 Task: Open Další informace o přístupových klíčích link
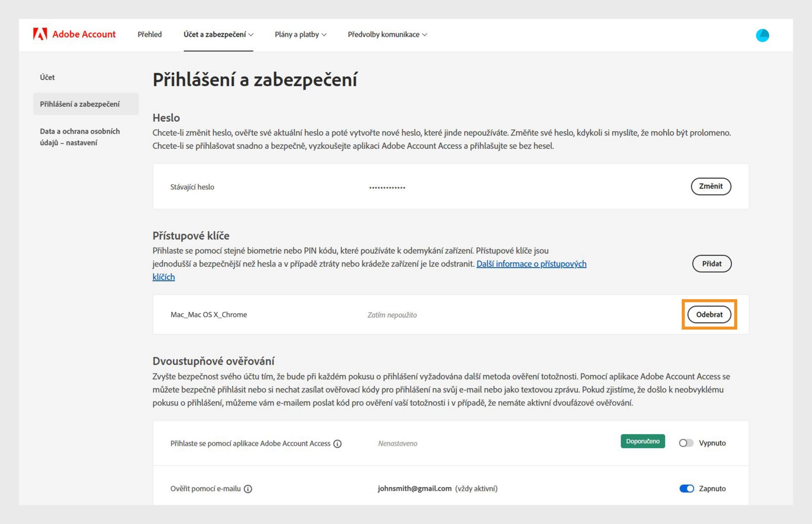tap(531, 264)
